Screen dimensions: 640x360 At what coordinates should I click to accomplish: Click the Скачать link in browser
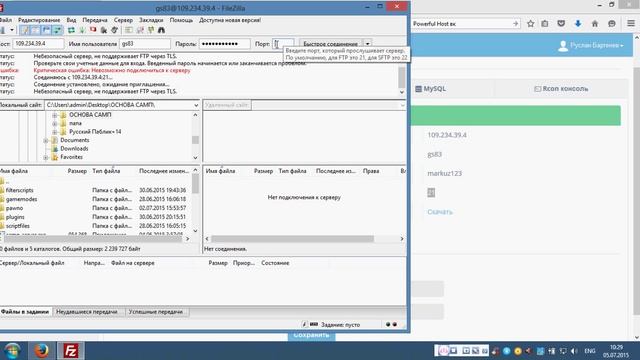point(440,212)
